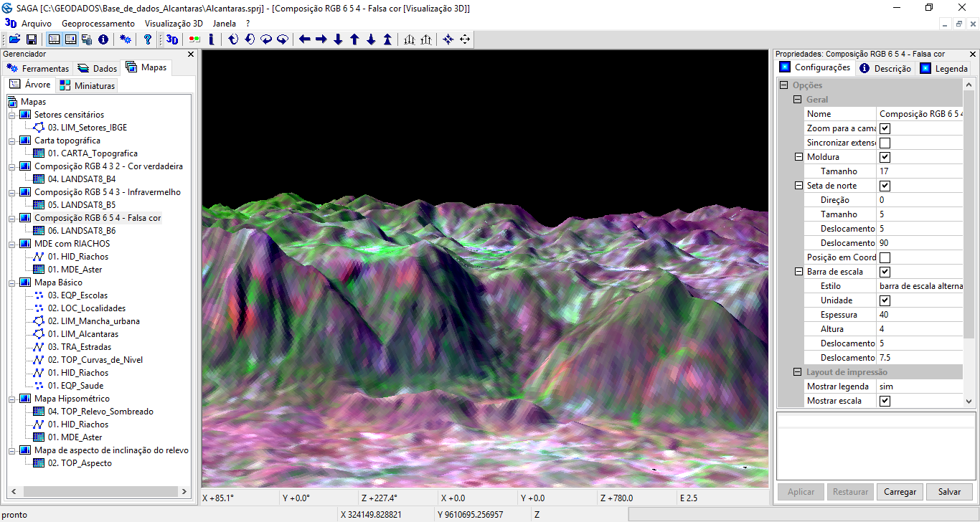Uncheck the Moldura checkbox
Image resolution: width=980 pixels, height=522 pixels.
tap(885, 157)
